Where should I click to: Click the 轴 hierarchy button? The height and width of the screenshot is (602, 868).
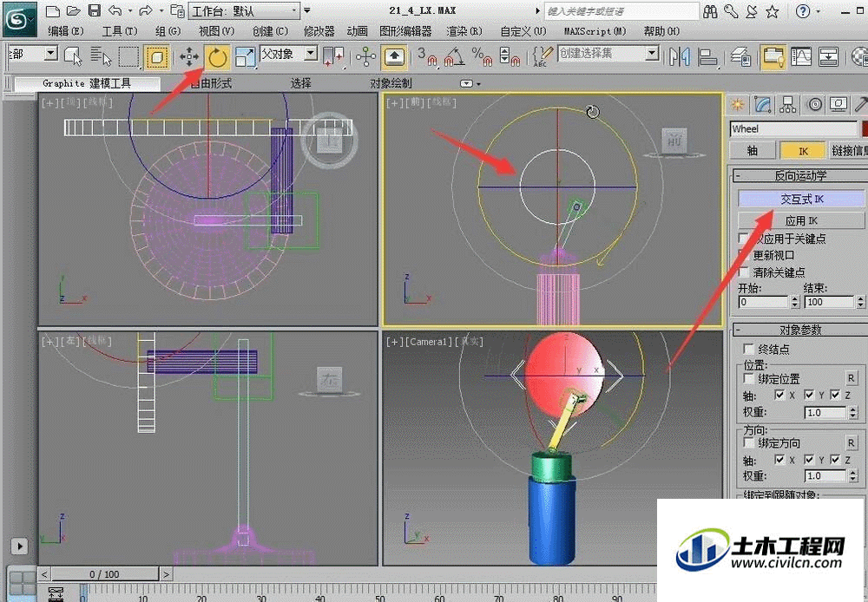tap(752, 151)
